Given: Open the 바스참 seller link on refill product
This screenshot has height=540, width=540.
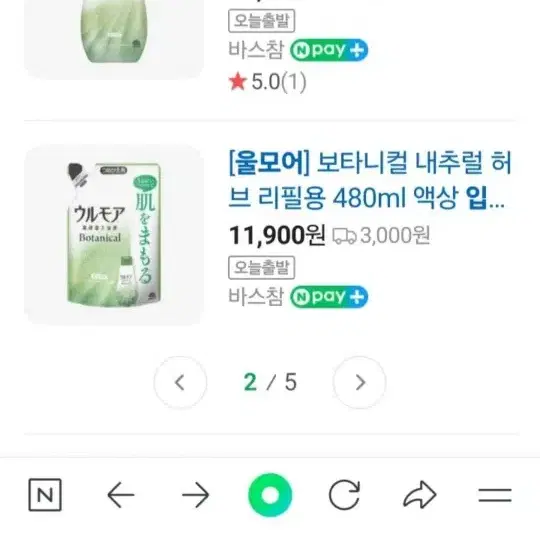Looking at the screenshot, I should [x=256, y=297].
